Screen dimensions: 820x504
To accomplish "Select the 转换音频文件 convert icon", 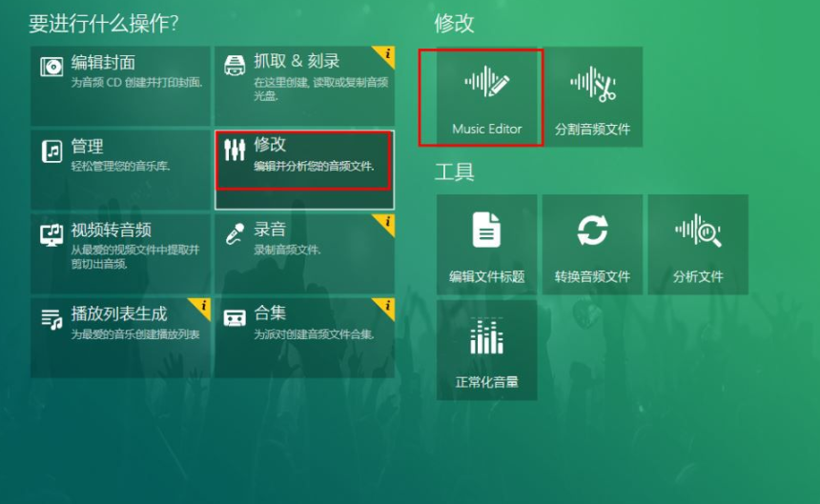I will point(592,230).
